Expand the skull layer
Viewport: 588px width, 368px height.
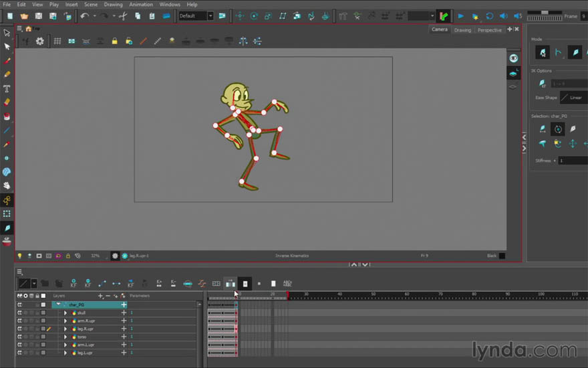65,313
